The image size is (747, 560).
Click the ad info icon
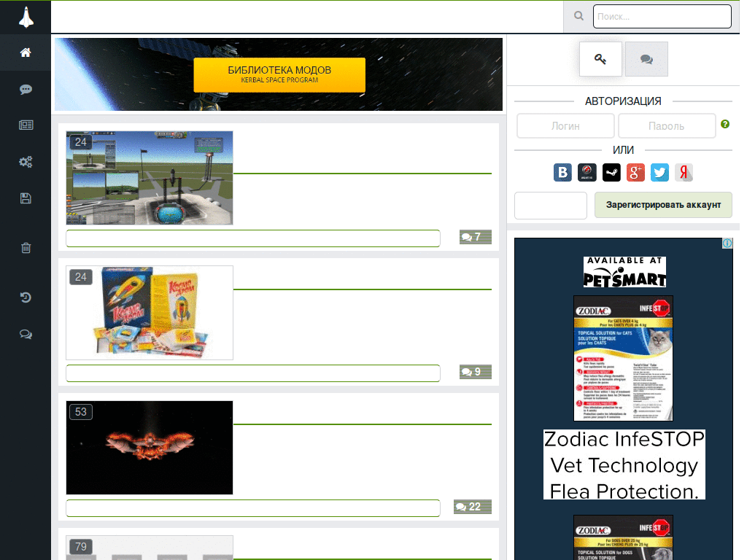[727, 244]
